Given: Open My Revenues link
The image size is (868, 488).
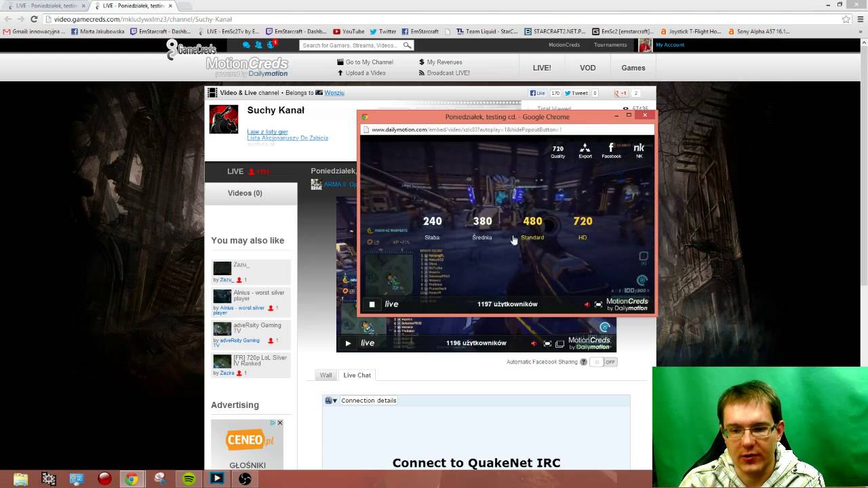Looking at the screenshot, I should click(x=440, y=62).
